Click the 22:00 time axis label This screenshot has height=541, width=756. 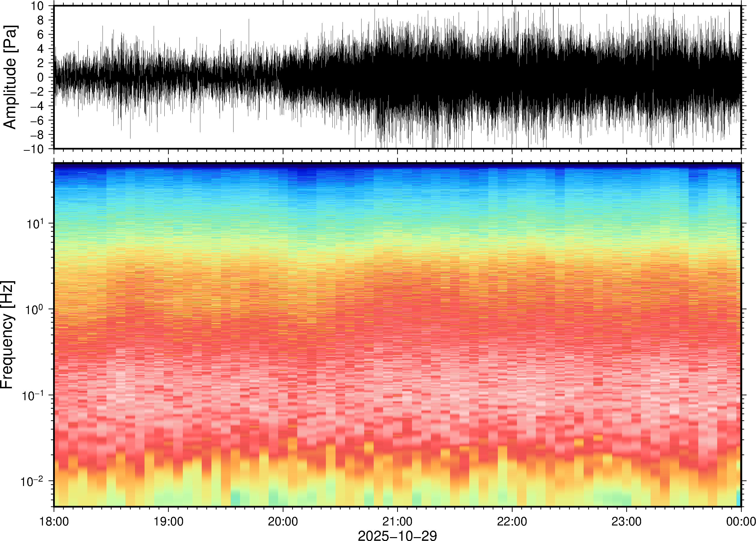(x=512, y=521)
